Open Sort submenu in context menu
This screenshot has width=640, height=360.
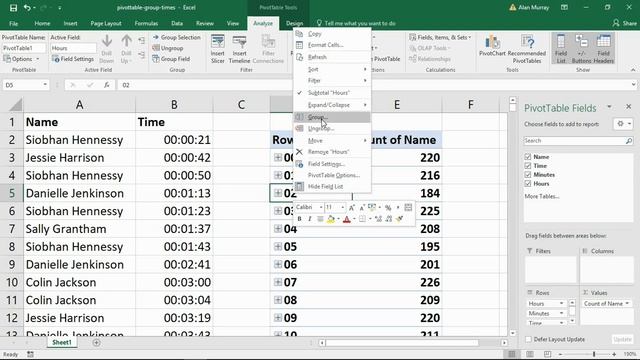click(x=331, y=69)
